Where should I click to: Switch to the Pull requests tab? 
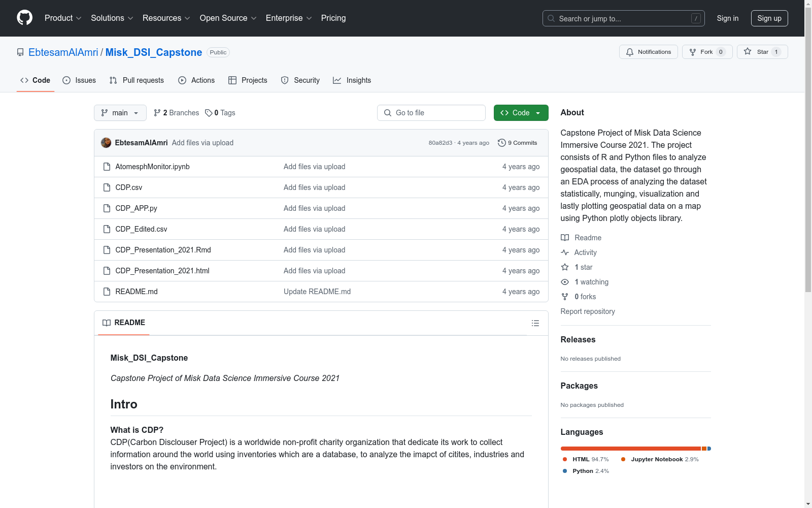click(x=137, y=80)
